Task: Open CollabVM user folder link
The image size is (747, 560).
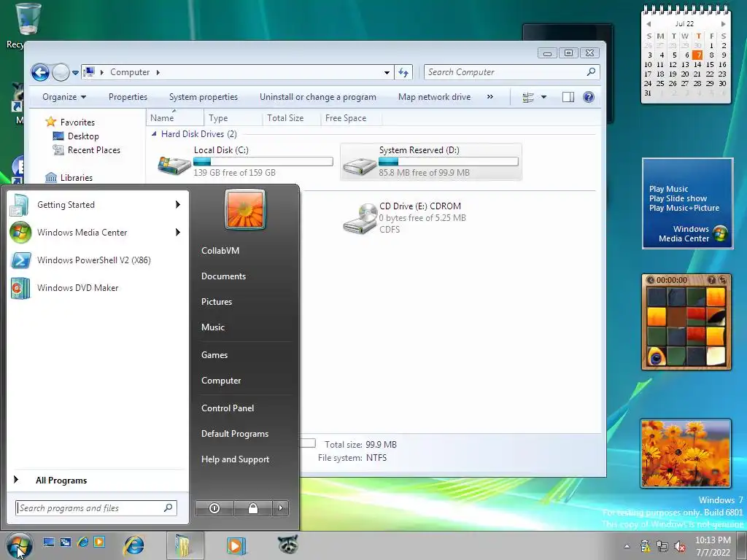Action: [x=220, y=251]
